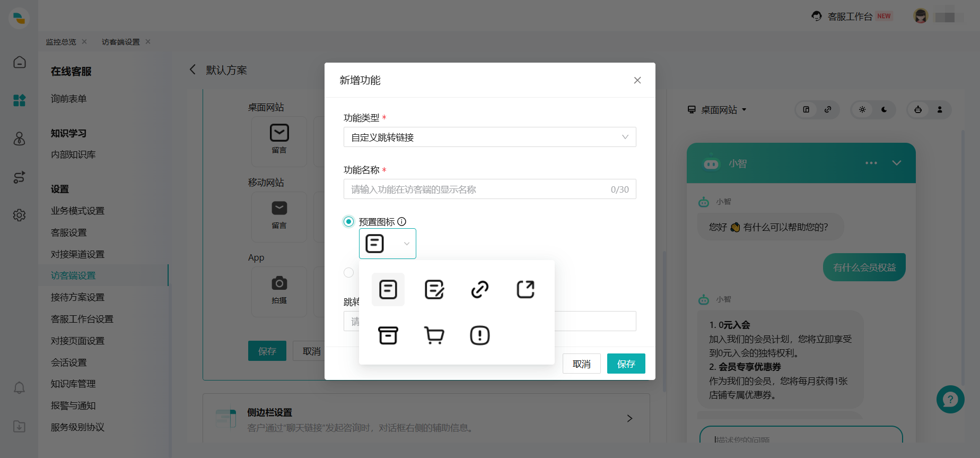Select the unlabeled radio below preset icons

tap(348, 272)
